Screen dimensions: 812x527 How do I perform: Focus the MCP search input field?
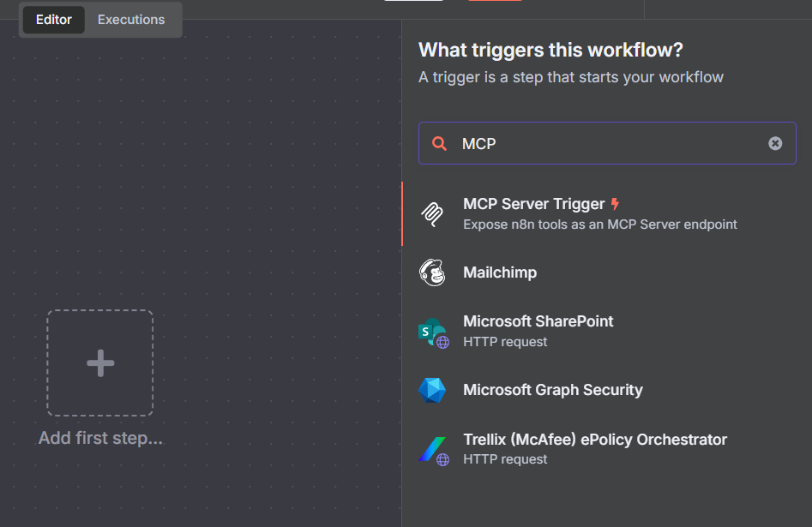607,143
